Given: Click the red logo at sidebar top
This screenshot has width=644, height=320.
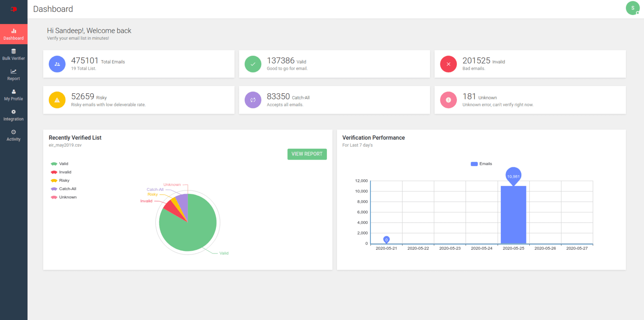Looking at the screenshot, I should point(14,9).
